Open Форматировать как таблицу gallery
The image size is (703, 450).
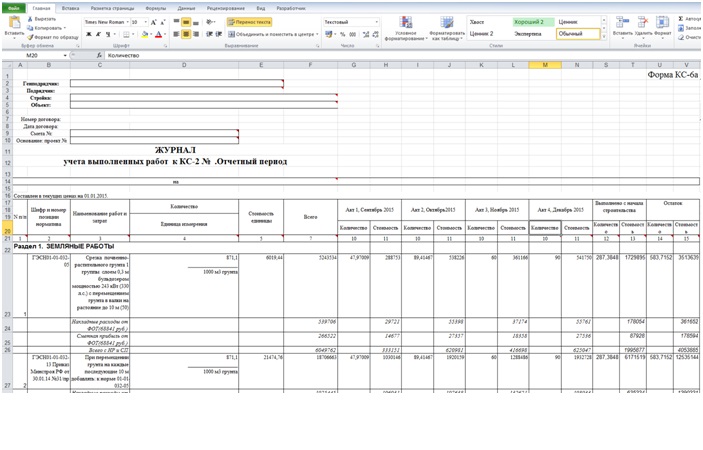coord(447,29)
